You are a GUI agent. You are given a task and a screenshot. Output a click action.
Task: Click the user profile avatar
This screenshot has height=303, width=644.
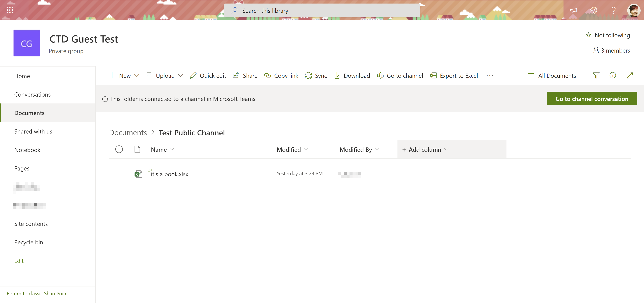[633, 10]
